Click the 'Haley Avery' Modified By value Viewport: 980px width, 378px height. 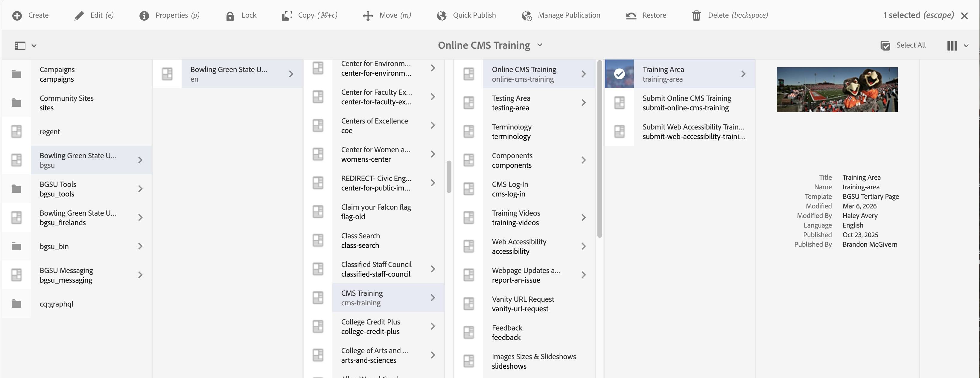860,216
